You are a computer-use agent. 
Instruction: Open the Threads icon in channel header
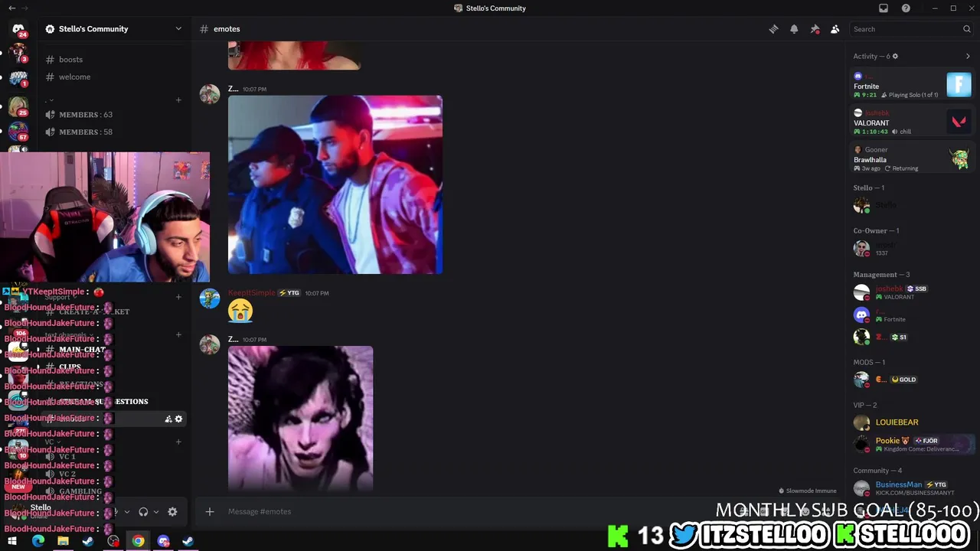click(x=773, y=29)
